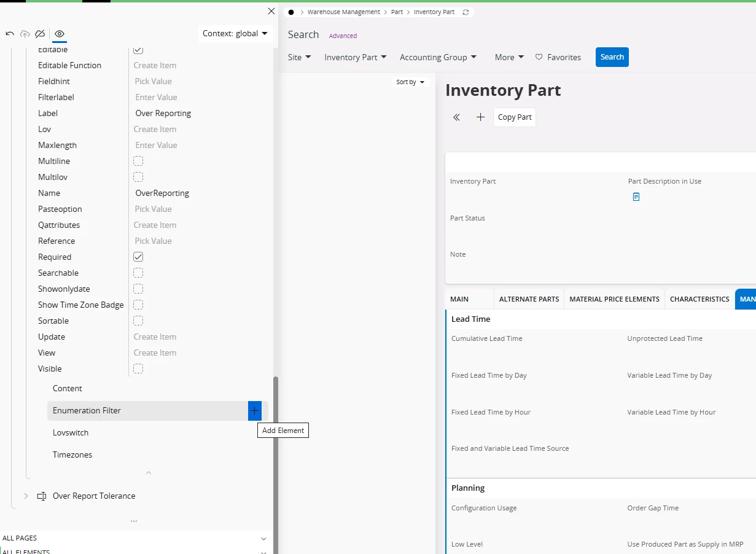Expand the ALL ELEMENTS section
This screenshot has width=756, height=554.
(x=263, y=552)
